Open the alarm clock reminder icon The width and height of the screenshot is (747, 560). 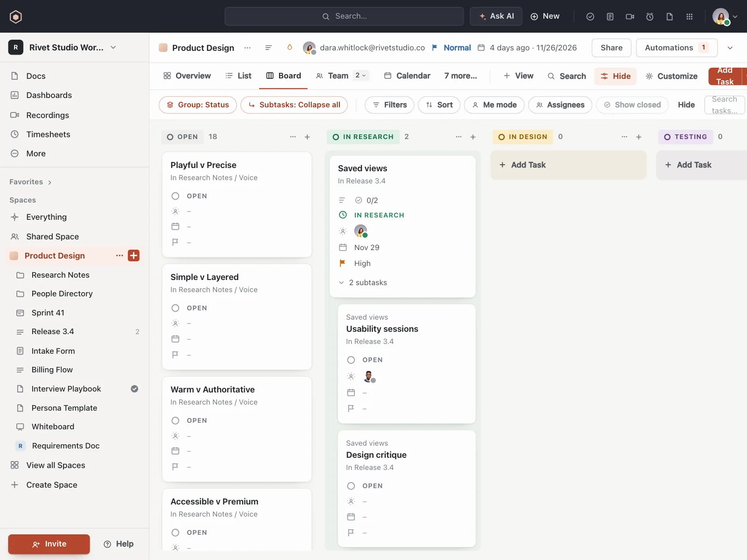coord(649,16)
